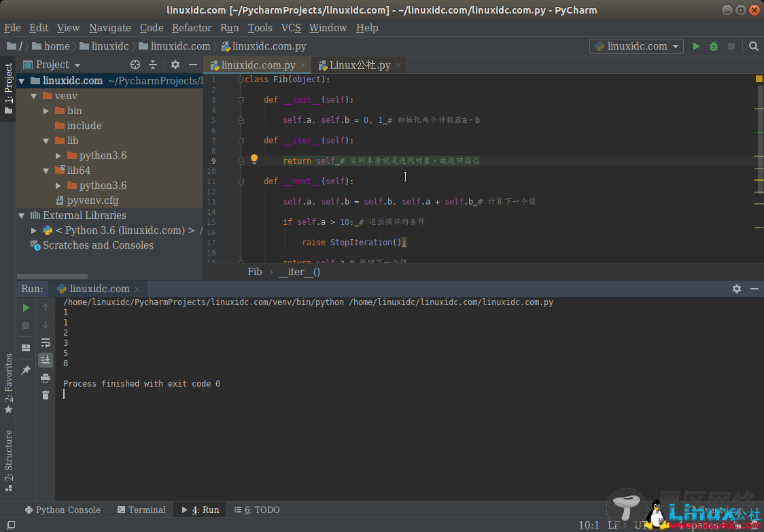This screenshot has height=532, width=764.
Task: Click the tool window quick-access icon in status bar
Action: 10,525
